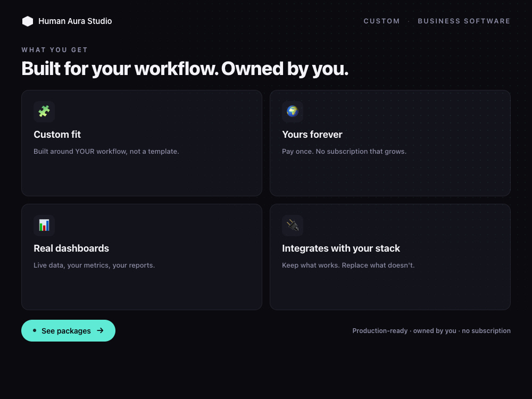Click 'Pay once. No subscription that grows.' text
Screen dimensions: 532x399
click(344, 151)
